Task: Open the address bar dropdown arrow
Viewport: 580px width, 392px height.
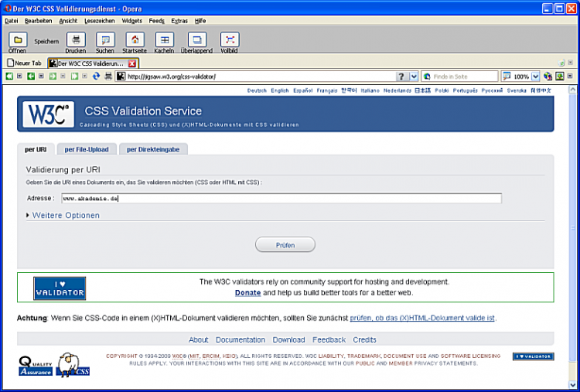Action: pyautogui.click(x=414, y=77)
